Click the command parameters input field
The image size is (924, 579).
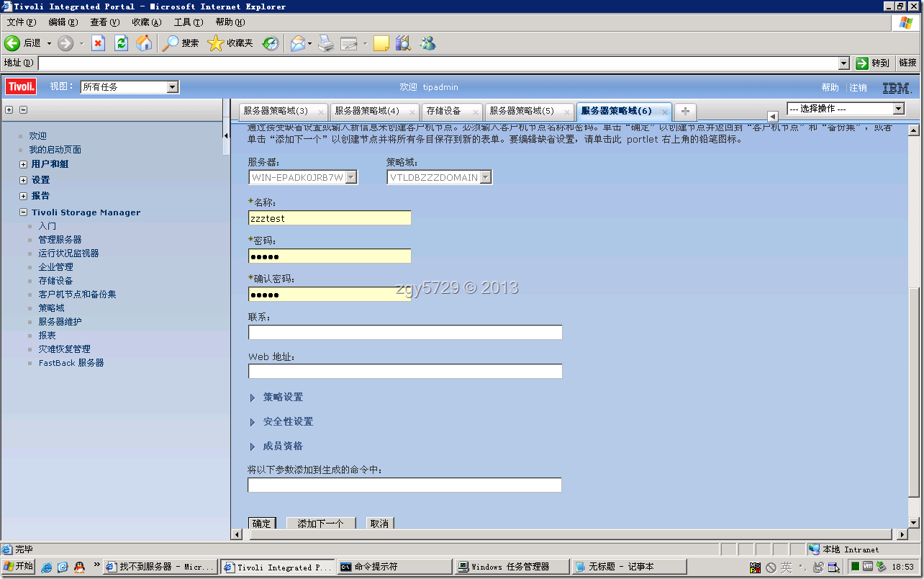pos(404,485)
